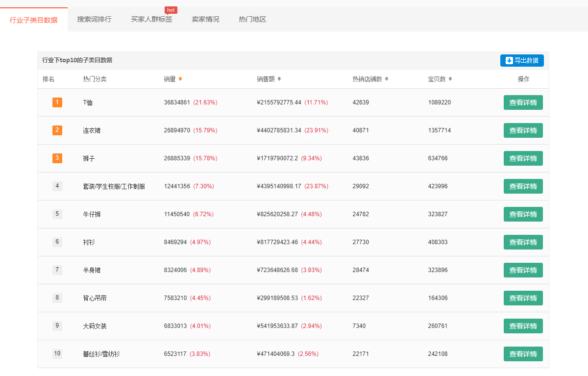The width and height of the screenshot is (588, 376).
Task: View details for the T恤 row
Action: pos(523,102)
